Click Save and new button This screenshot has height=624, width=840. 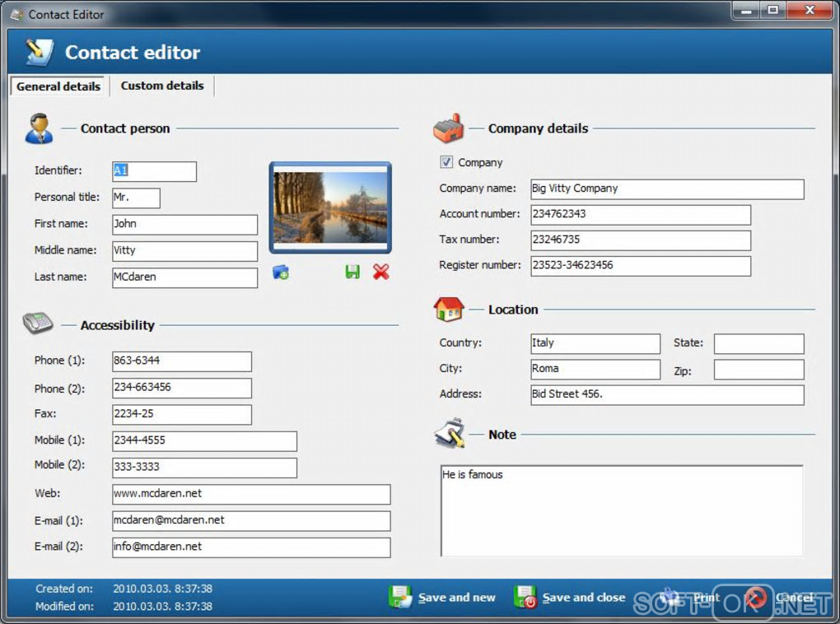tap(442, 597)
